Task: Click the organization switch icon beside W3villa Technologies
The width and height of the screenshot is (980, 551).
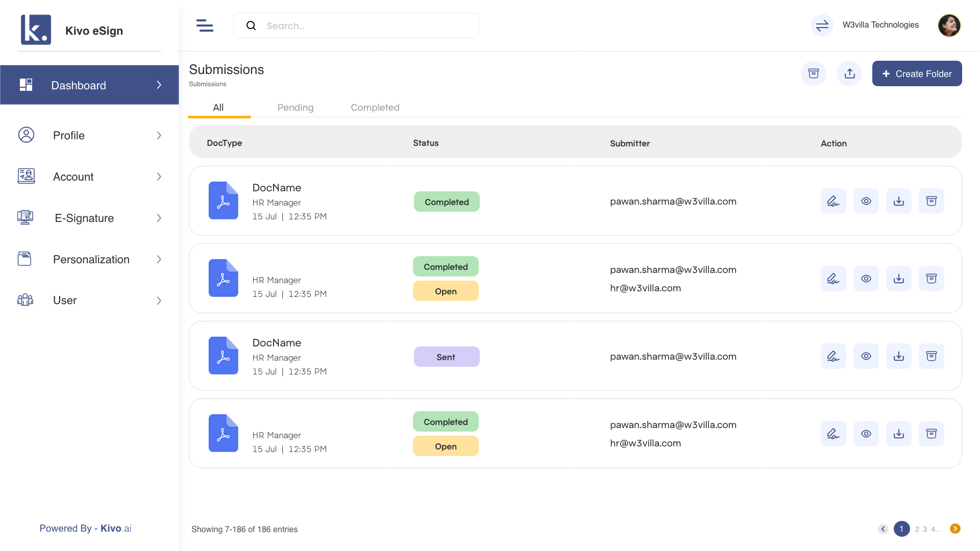Action: click(821, 26)
